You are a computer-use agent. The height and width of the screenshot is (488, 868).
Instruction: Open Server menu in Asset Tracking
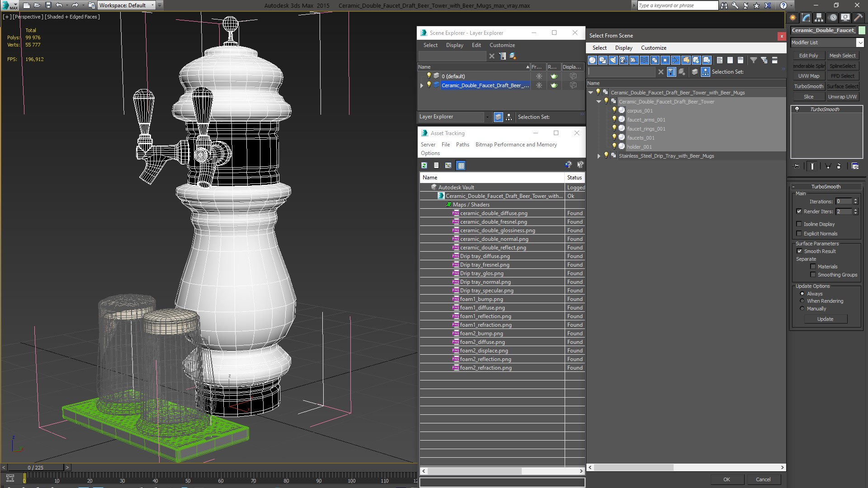(428, 145)
